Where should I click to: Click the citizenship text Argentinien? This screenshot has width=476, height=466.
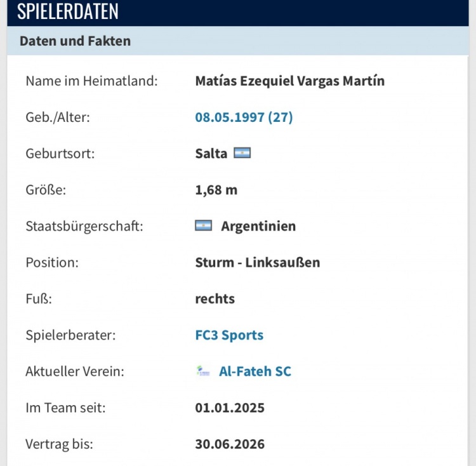(x=258, y=226)
